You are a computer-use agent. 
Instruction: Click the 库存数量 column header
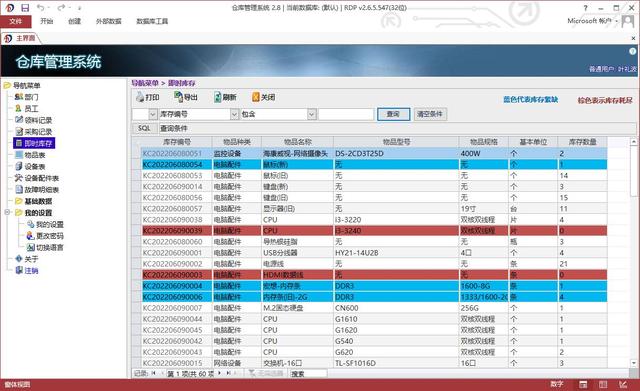[x=582, y=142]
